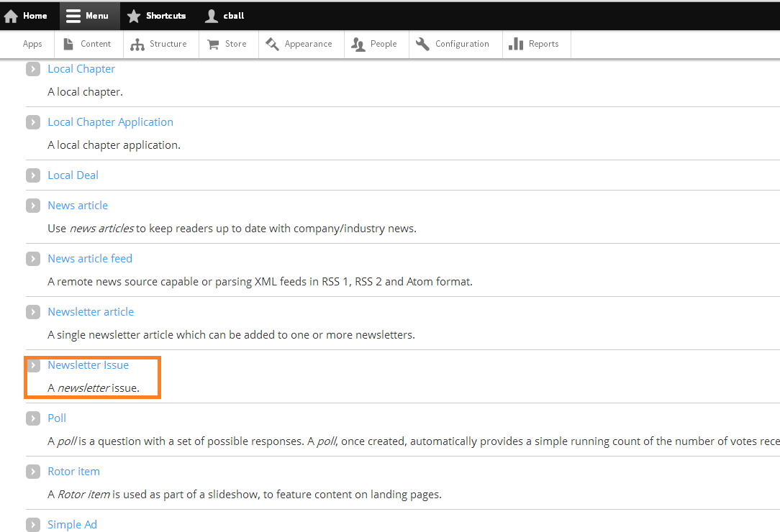This screenshot has width=780, height=532.
Task: Expand the Local Chapter Application arrow
Action: 33,122
